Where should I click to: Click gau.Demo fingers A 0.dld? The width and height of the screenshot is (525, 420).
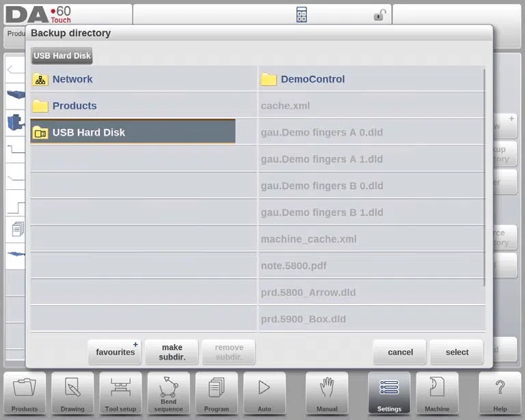click(x=372, y=132)
